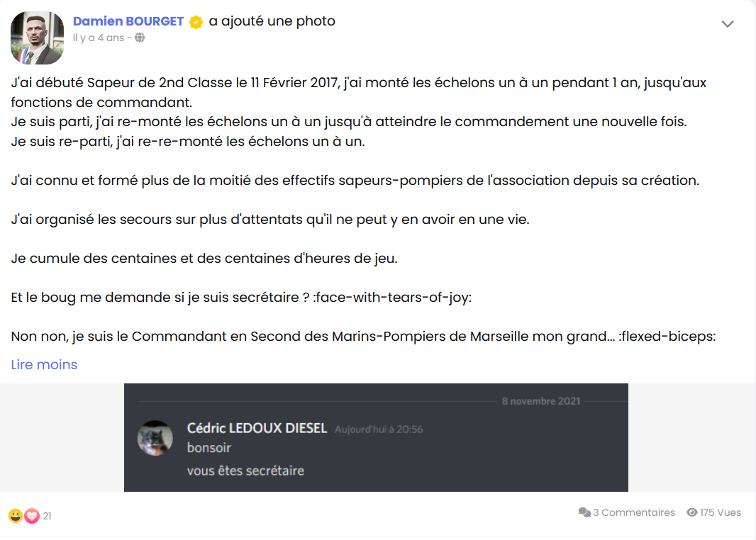Click the 'vous êtes secrétaire' message text
The image size is (756, 540).
245,471
